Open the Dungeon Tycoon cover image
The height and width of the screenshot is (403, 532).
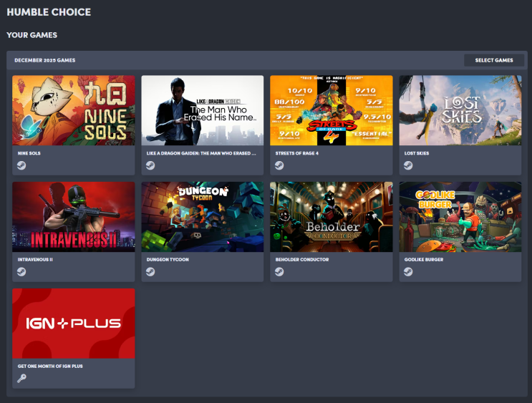pyautogui.click(x=203, y=217)
